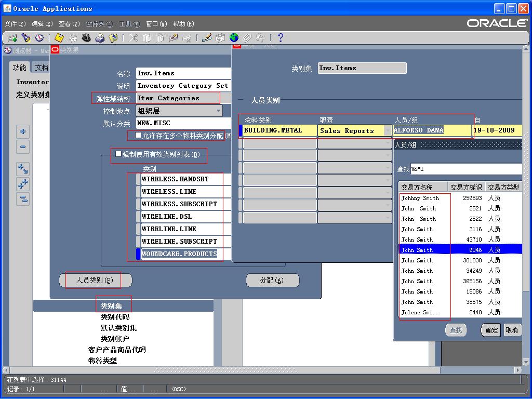
Task: Click the Print toolbar icon
Action: (100, 37)
